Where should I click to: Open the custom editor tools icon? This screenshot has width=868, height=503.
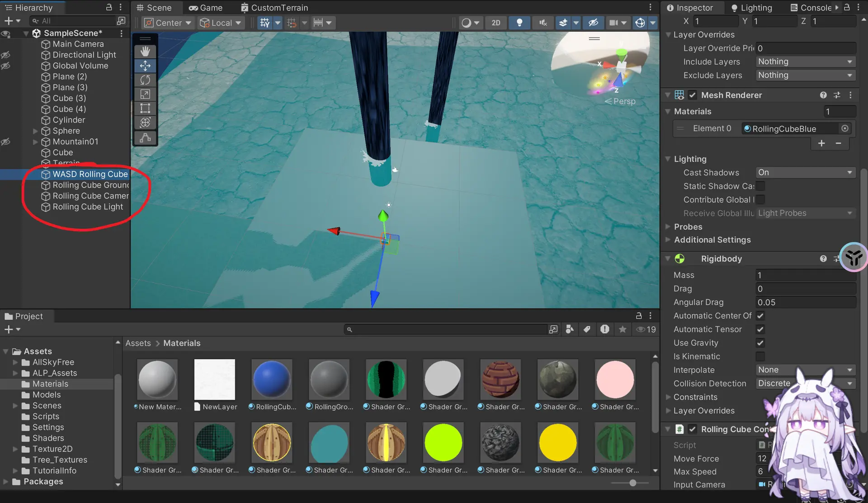145,138
